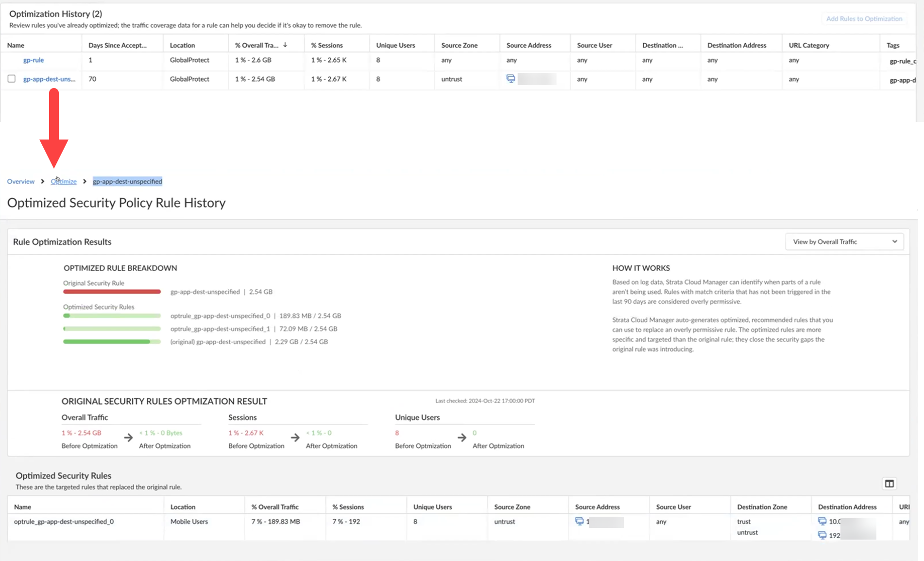
Task: Open the View by Overall Traffic dropdown
Action: [843, 242]
